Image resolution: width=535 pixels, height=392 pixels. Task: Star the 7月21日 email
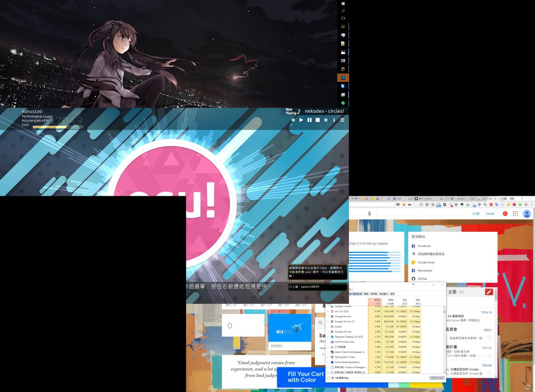pyautogui.click(x=489, y=354)
